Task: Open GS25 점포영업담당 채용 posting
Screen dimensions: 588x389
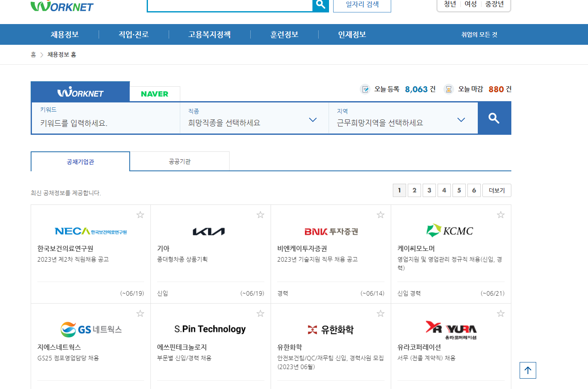Action: (68, 358)
